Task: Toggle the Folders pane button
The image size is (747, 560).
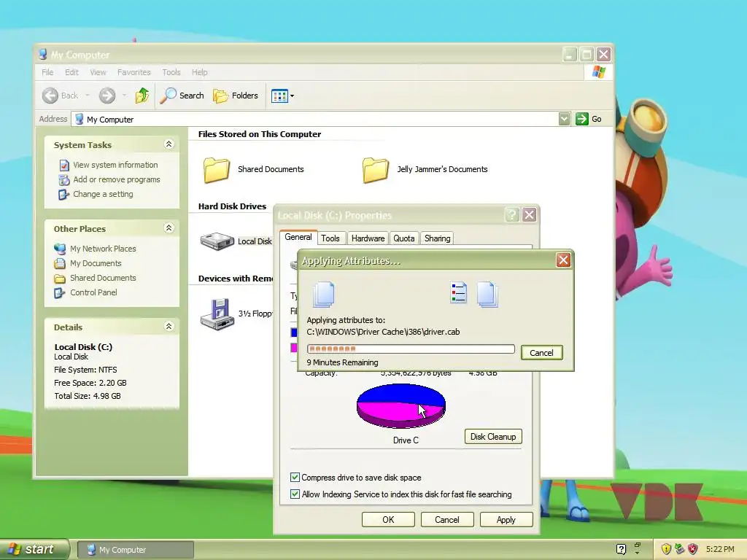Action: coord(236,96)
